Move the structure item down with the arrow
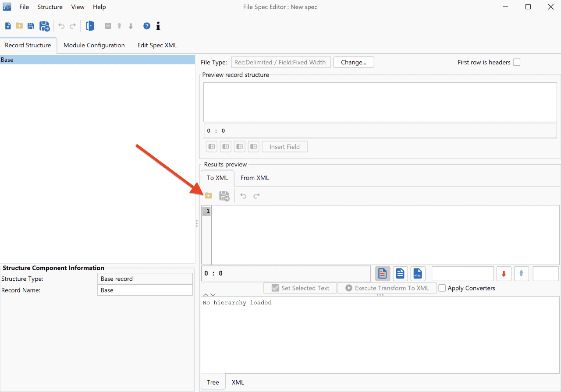 tap(131, 26)
